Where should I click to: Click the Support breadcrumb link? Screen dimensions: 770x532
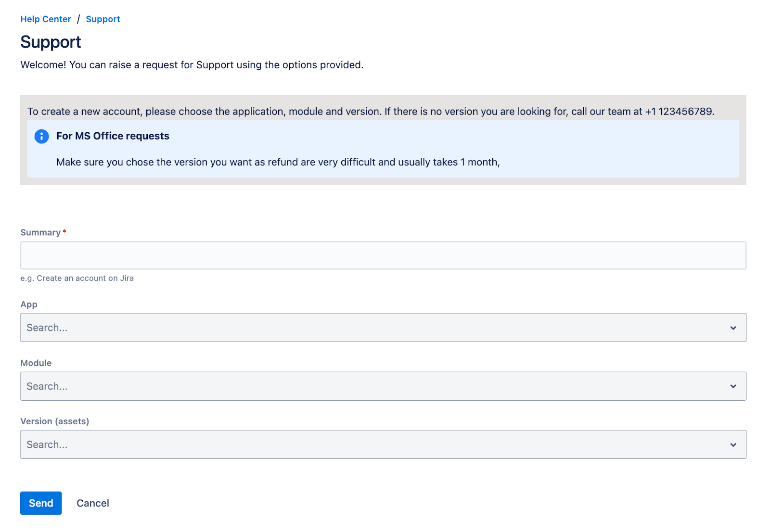103,19
